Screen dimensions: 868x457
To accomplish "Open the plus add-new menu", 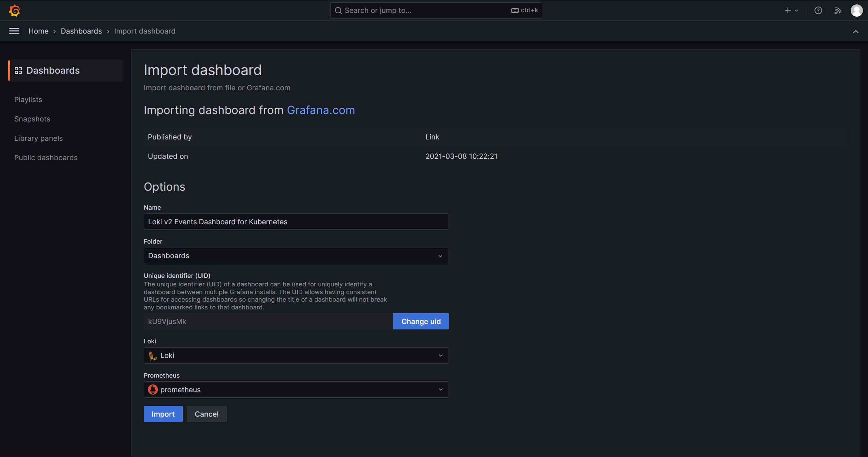I will 791,11.
